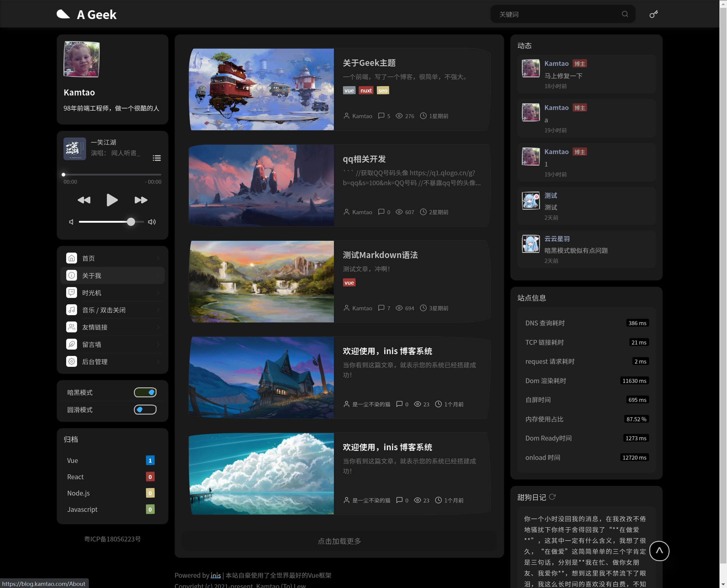Image resolution: width=727 pixels, height=588 pixels.
Task: Open 时光机 menu item
Action: tap(112, 293)
